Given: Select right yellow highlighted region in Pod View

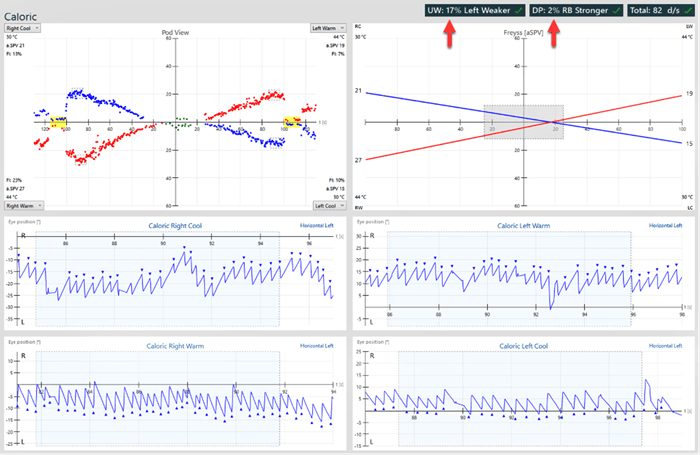Looking at the screenshot, I should 293,121.
